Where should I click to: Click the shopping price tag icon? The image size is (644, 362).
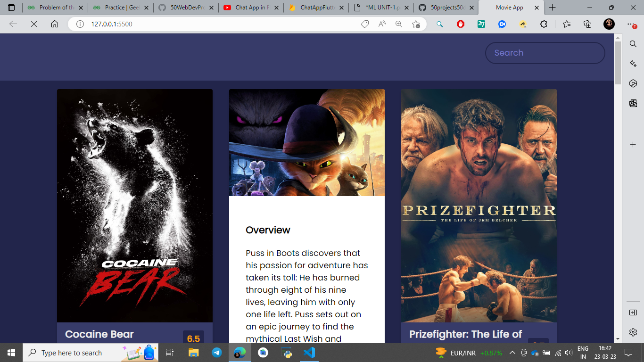pos(364,24)
